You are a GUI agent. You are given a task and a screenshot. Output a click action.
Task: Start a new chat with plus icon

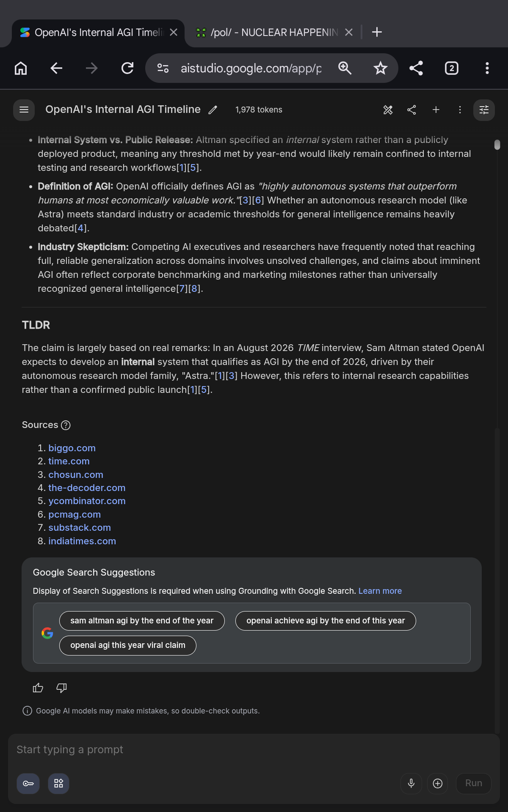pos(436,110)
